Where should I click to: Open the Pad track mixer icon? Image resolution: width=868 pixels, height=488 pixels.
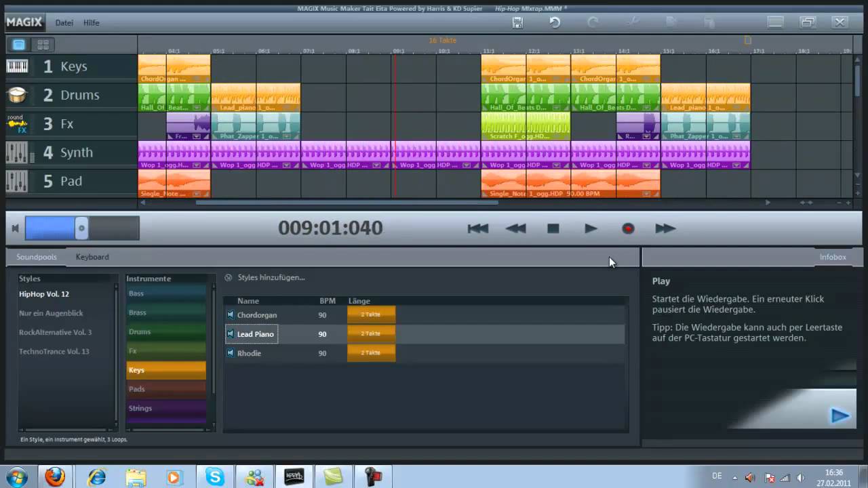click(x=18, y=181)
